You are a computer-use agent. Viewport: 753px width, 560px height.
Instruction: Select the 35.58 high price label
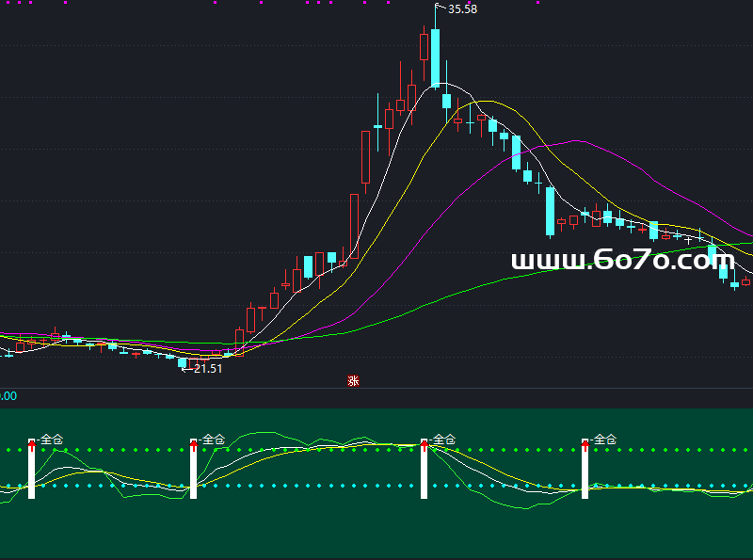[x=462, y=9]
